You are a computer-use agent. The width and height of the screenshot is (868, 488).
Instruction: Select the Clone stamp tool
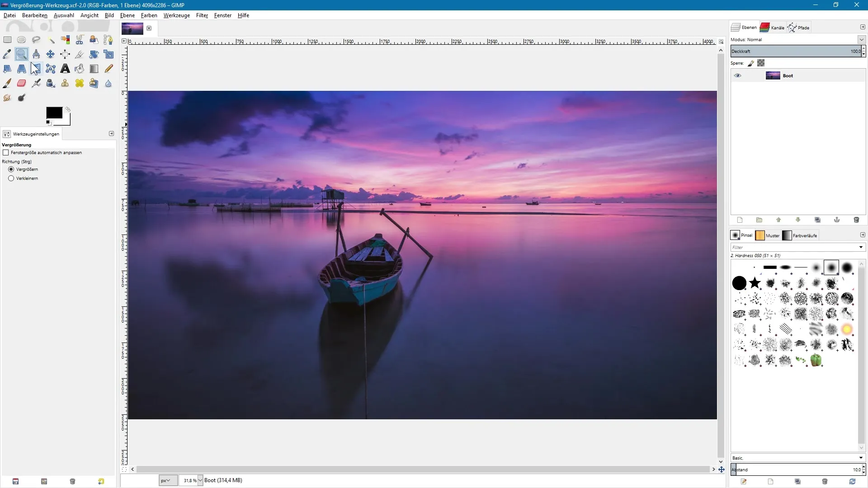(x=65, y=83)
